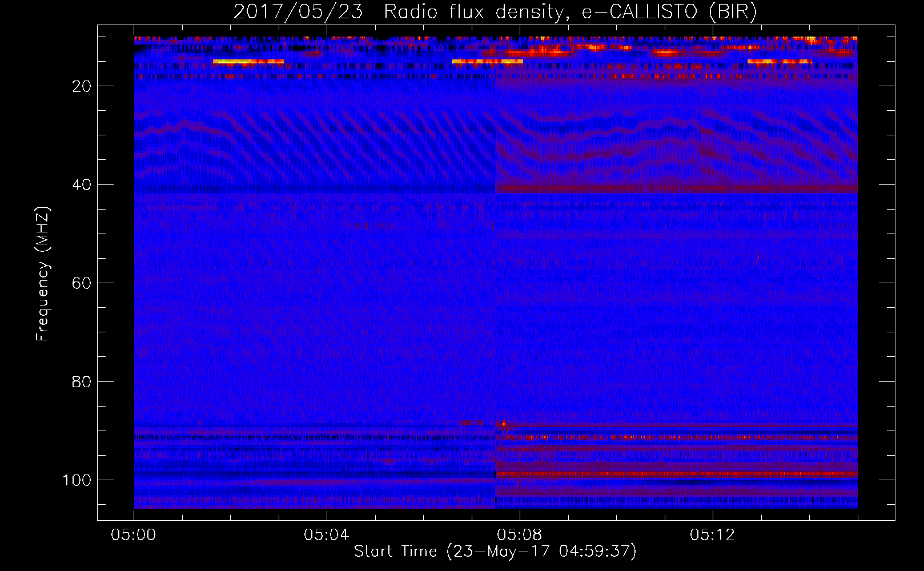Screen dimensions: 924x571
Task: Click the 05:00 time tick label
Action: tap(134, 535)
